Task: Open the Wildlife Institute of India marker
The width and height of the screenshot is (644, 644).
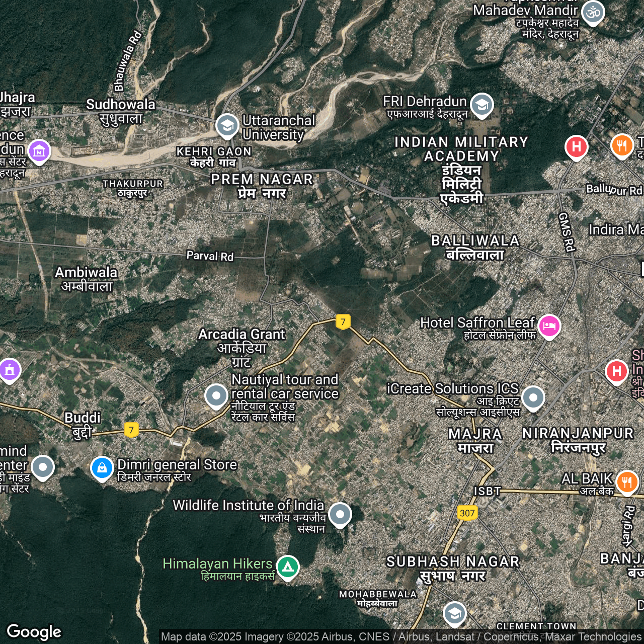Action: click(340, 514)
